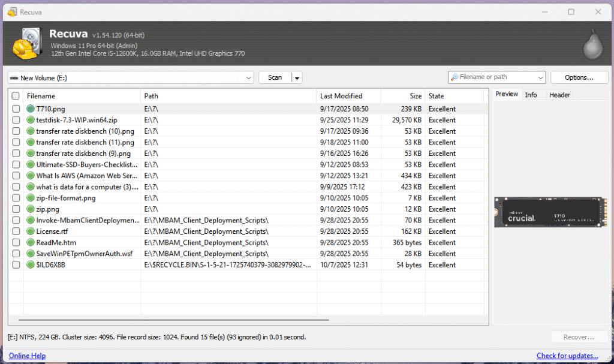Click the Piriform pear logo icon

click(x=592, y=44)
